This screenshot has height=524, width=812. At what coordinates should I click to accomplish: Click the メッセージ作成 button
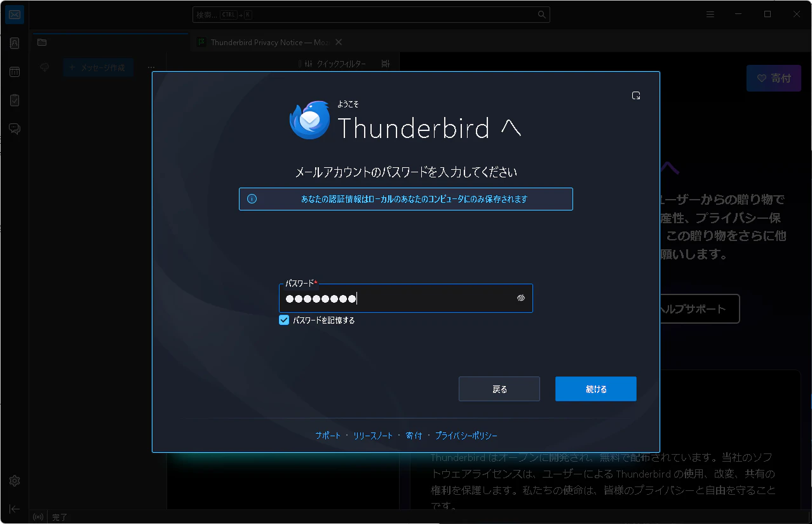(98, 67)
